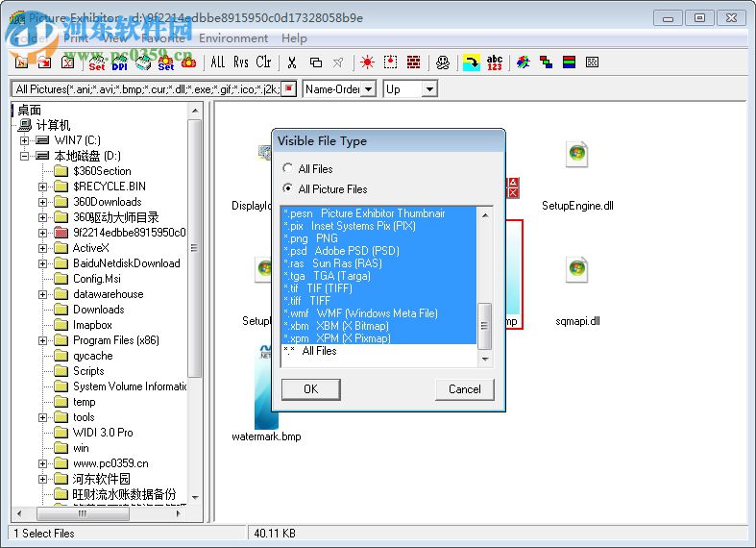Select *.* All Files list entry
Viewport: 756px width, 548px height.
378,351
